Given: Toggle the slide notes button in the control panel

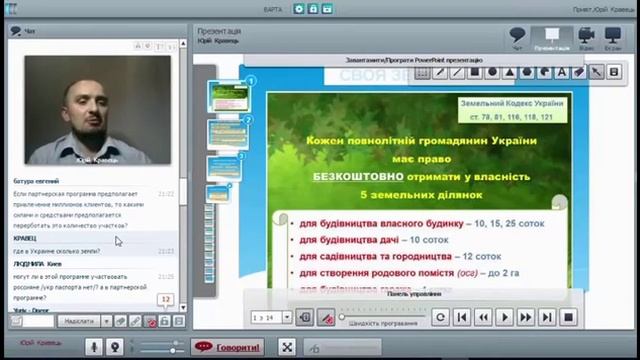Looking at the screenshot, I should click(x=304, y=317).
